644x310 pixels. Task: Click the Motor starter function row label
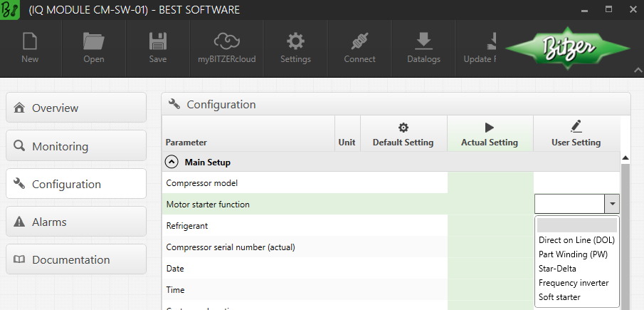[x=208, y=205]
